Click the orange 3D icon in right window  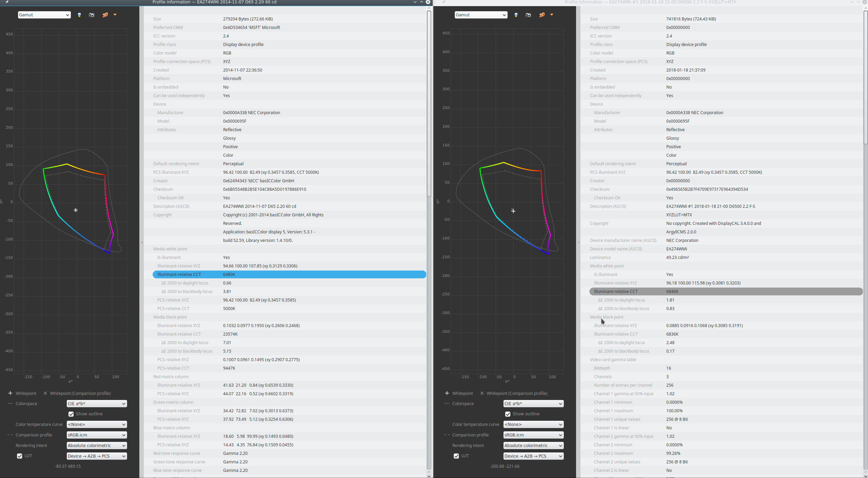[542, 15]
